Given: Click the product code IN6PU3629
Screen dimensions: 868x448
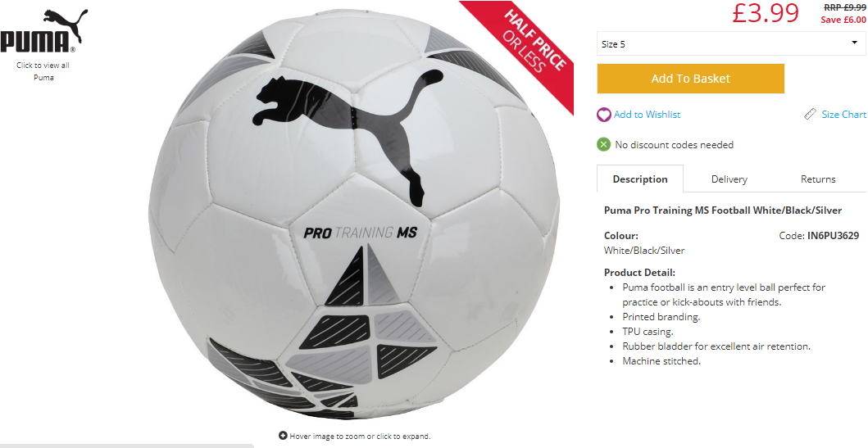Looking at the screenshot, I should tap(833, 236).
